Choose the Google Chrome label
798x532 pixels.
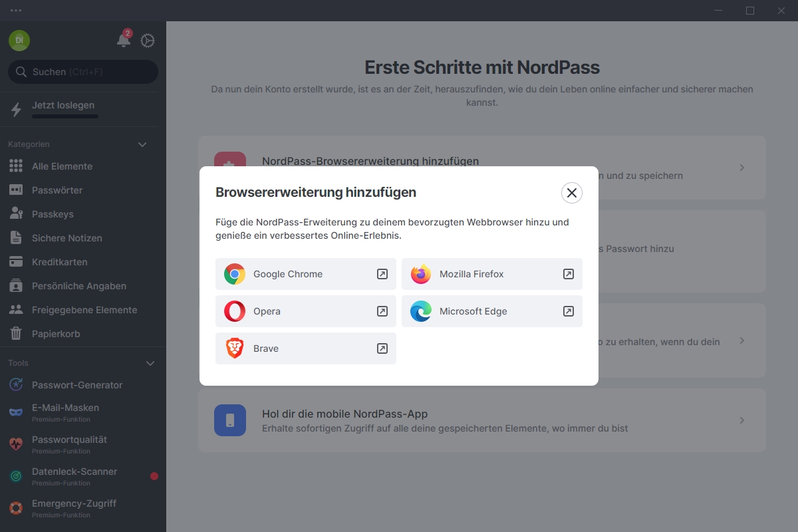point(288,274)
